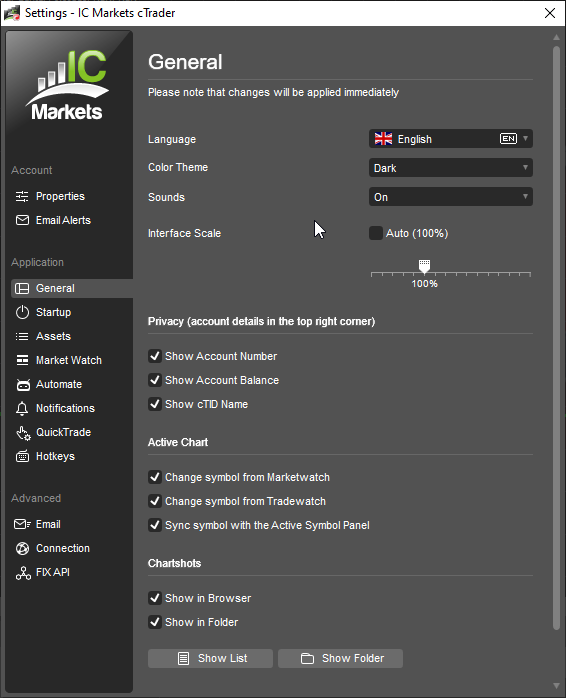Open the Sounds dropdown set to On
The height and width of the screenshot is (698, 566).
click(451, 197)
